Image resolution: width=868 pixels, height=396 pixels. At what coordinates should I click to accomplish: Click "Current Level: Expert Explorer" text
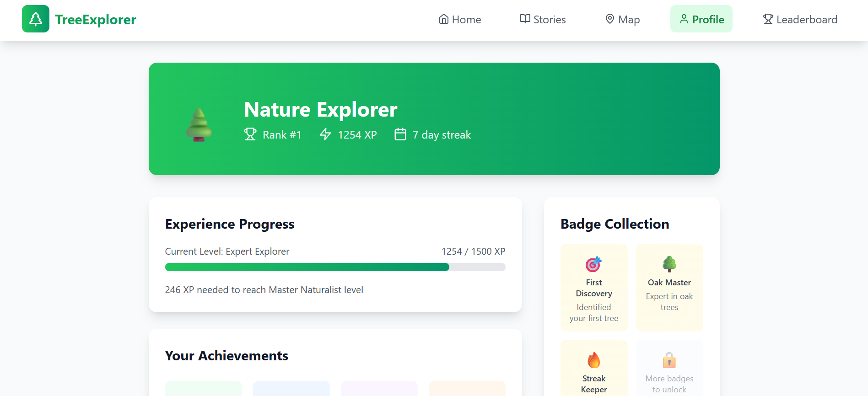(x=227, y=252)
